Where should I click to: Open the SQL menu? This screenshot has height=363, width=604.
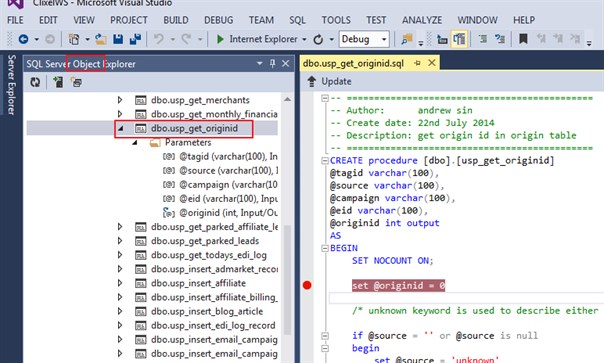pyautogui.click(x=297, y=20)
